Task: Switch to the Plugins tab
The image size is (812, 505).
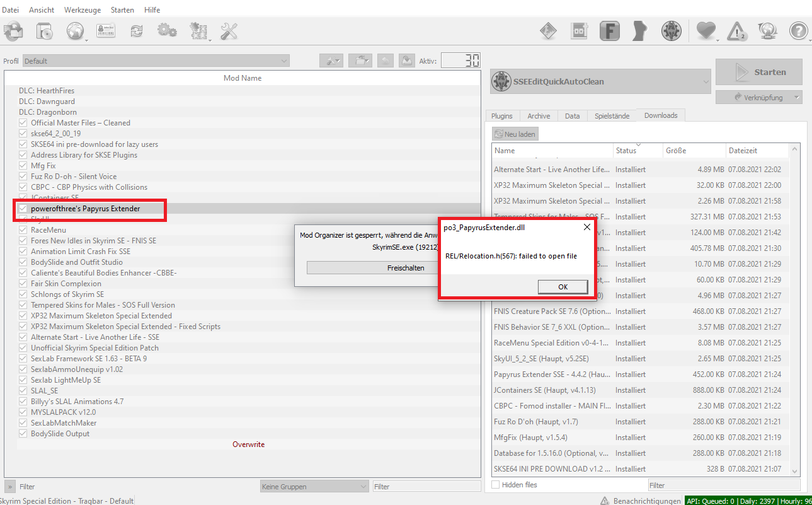Action: coord(502,116)
